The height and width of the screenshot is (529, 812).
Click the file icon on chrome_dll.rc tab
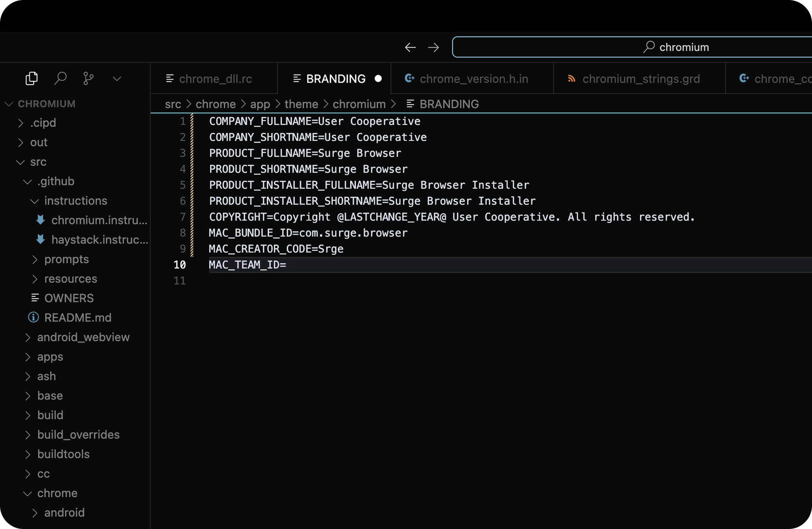pyautogui.click(x=170, y=79)
